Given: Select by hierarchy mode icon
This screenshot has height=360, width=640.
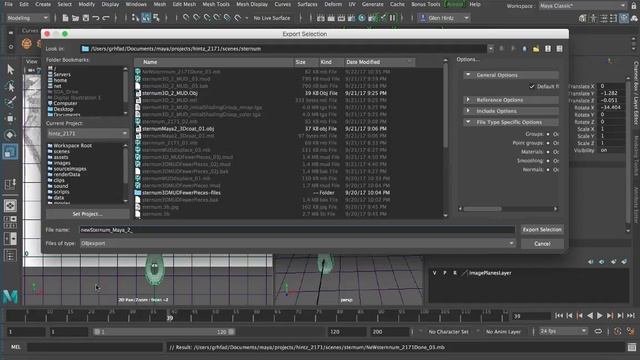Looking at the screenshot, I should click(x=135, y=18).
